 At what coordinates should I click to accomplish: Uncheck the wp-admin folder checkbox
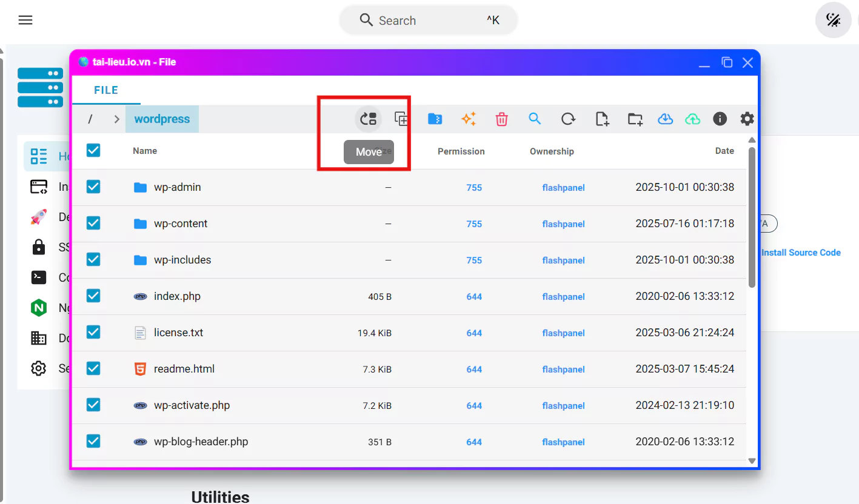[93, 187]
